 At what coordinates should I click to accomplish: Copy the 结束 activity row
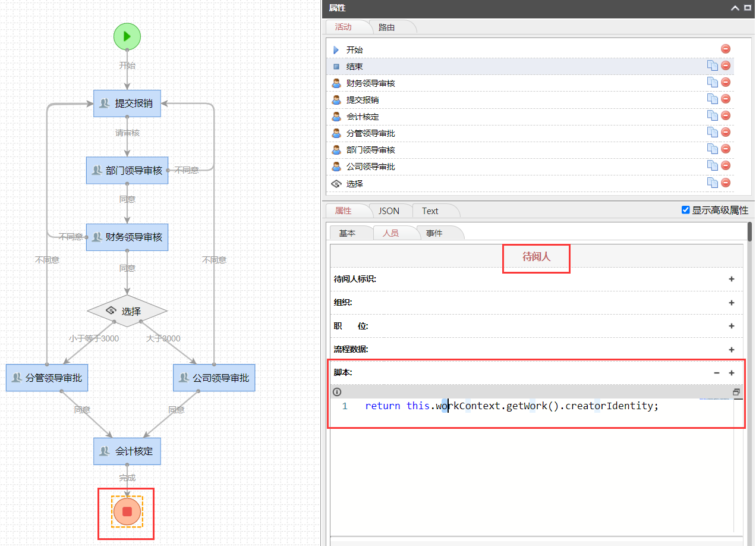coord(712,66)
